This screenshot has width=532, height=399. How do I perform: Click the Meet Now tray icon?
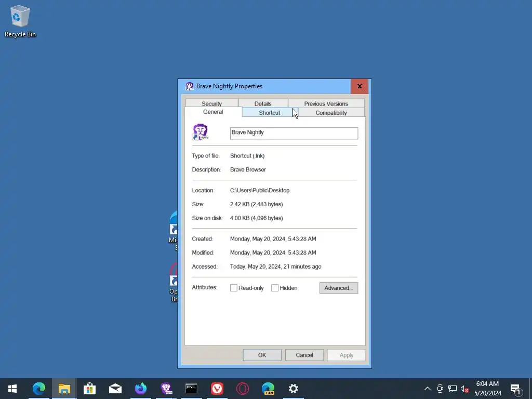pyautogui.click(x=440, y=389)
